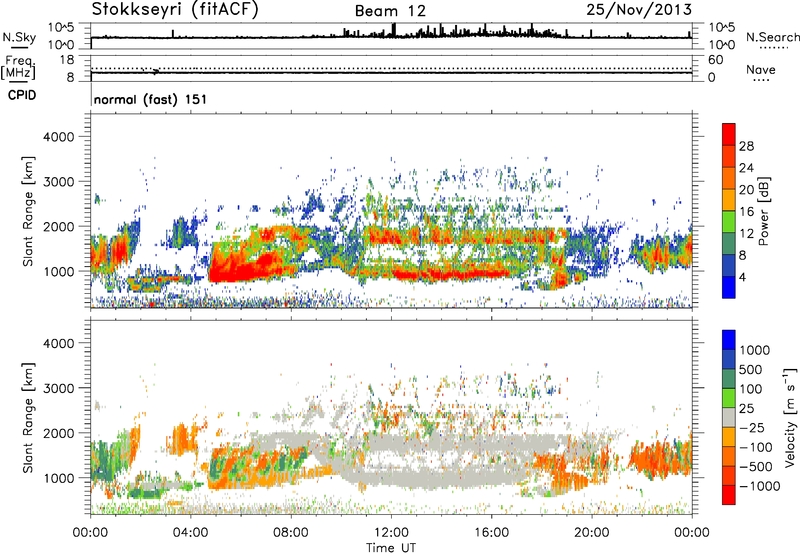Click the '10^5' tick left of the noise panel

(61, 28)
